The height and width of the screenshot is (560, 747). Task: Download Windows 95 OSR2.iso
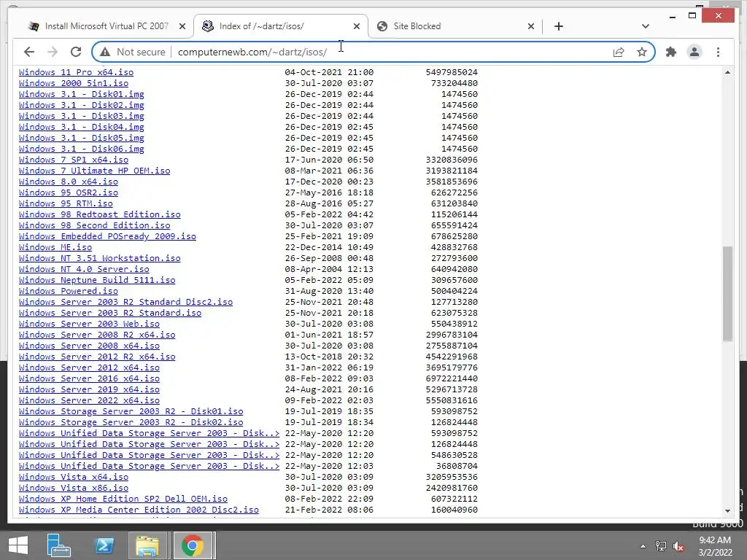pyautogui.click(x=68, y=192)
